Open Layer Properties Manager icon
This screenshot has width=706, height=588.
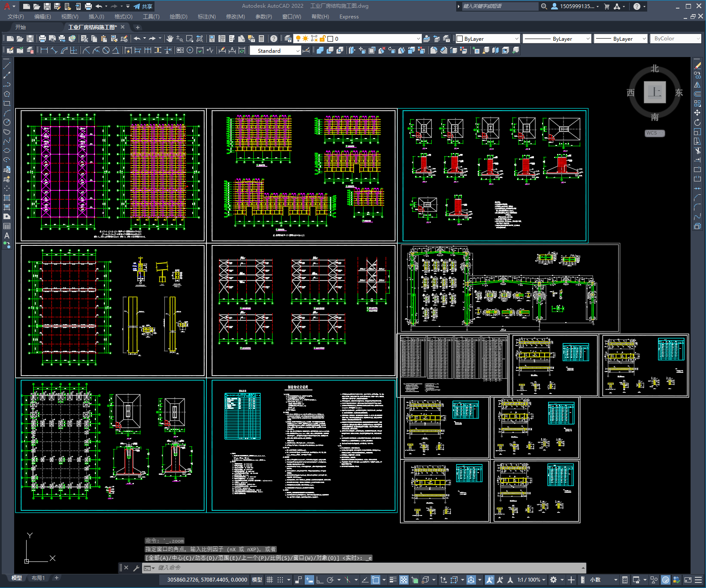click(288, 39)
